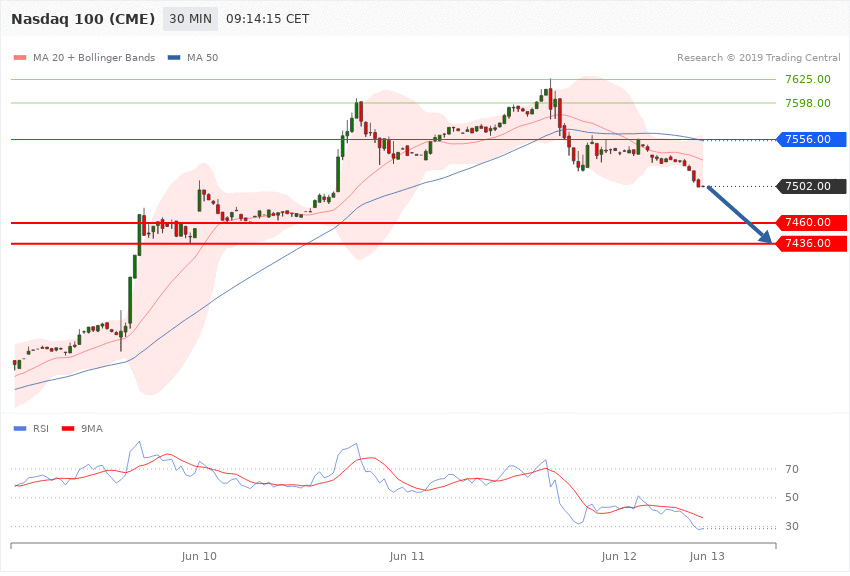Click the Research © 2019 Trading Central credit
Screen dimensions: 850x576
coord(758,57)
